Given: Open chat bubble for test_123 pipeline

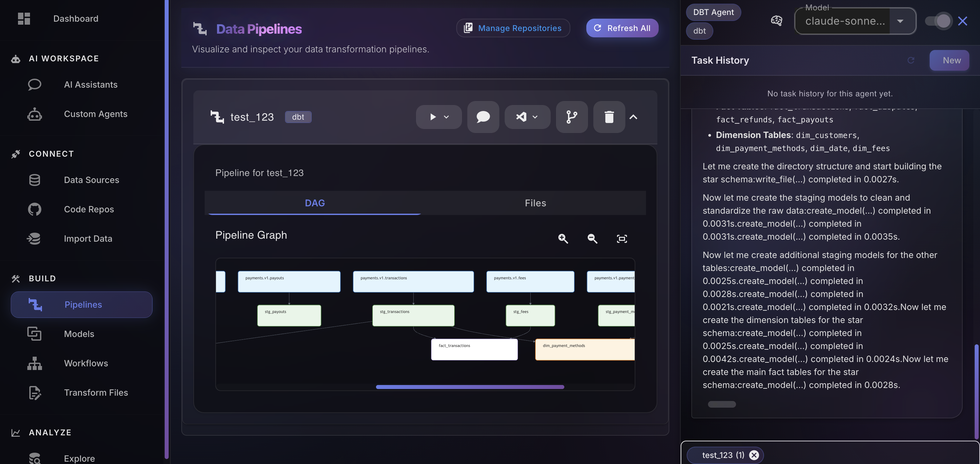Looking at the screenshot, I should [x=483, y=117].
